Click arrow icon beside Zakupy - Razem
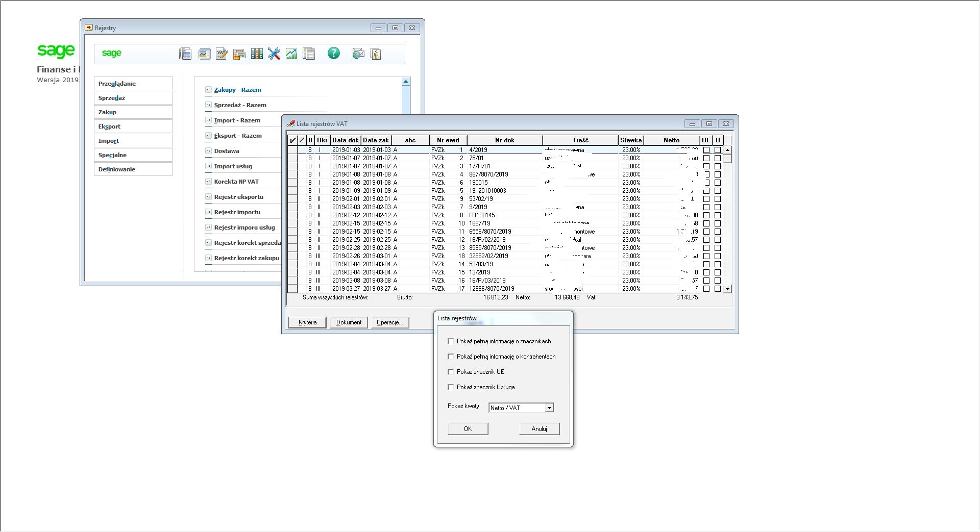980x532 pixels. [x=208, y=90]
